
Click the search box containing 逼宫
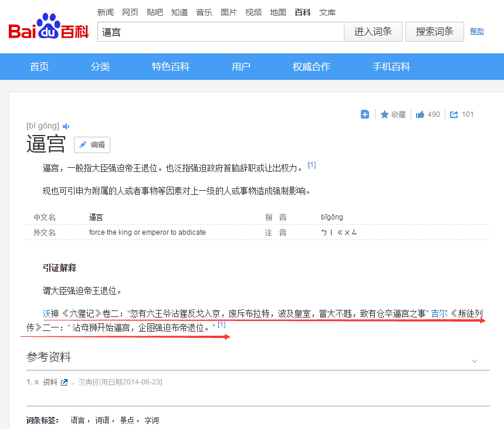point(220,32)
